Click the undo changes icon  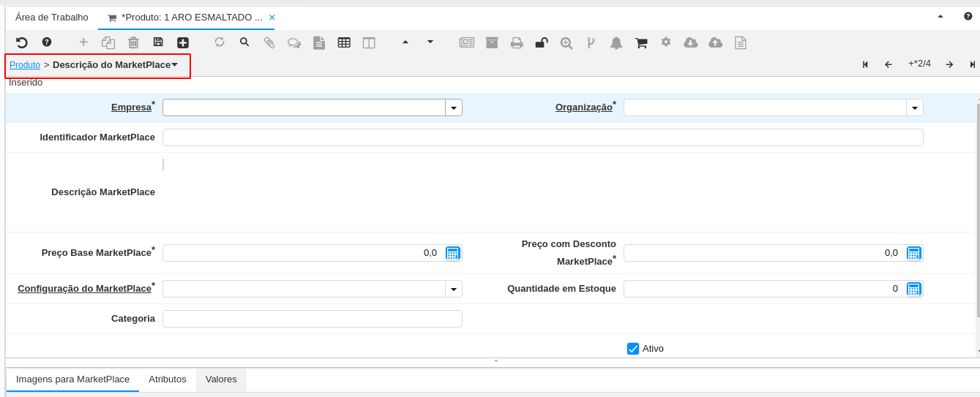[x=22, y=42]
